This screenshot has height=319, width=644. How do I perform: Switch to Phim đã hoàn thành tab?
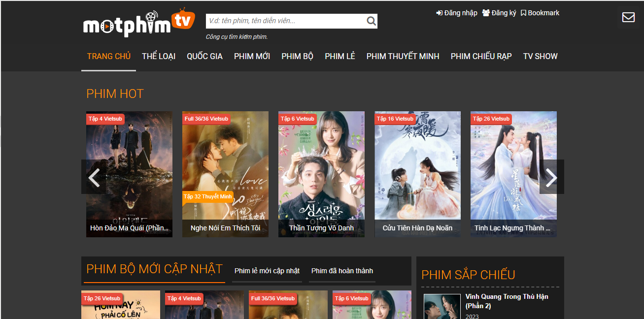pos(342,271)
